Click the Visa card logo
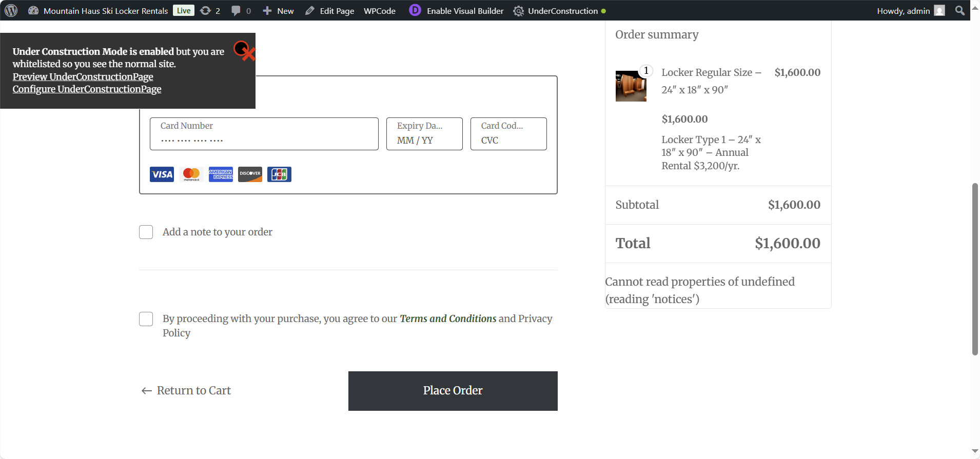980x459 pixels. 162,174
